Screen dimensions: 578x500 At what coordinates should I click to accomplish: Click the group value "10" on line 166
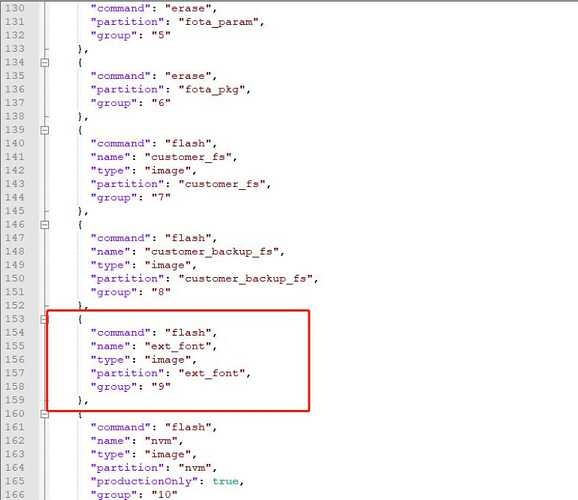pyautogui.click(x=165, y=494)
